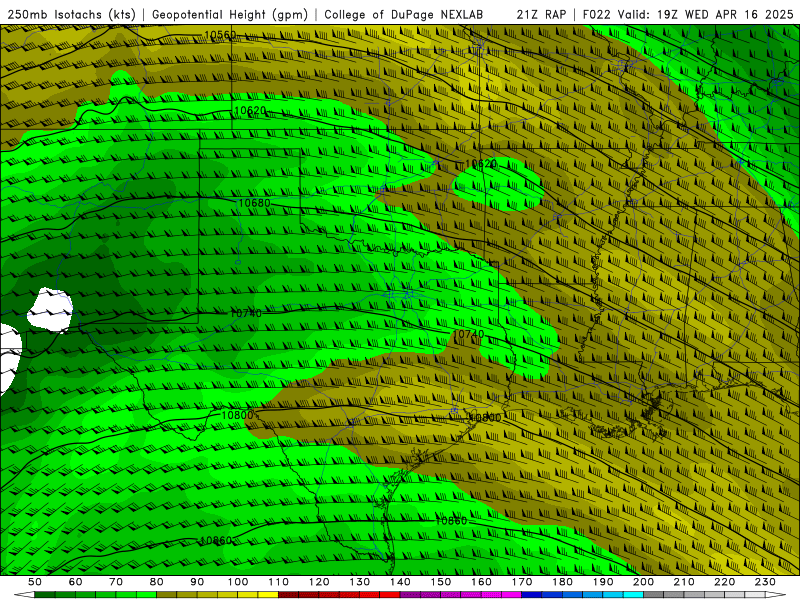Click the '250mb Isotachs (kts)' title text

(72, 15)
